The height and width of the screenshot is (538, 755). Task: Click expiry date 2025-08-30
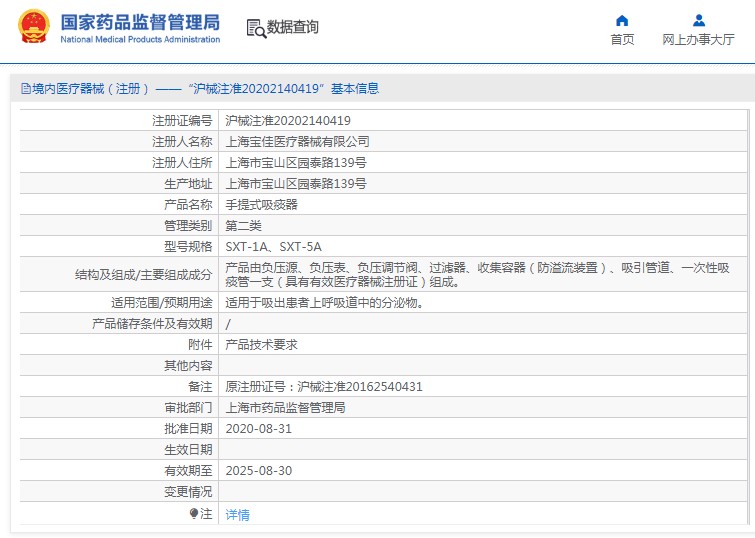259,471
